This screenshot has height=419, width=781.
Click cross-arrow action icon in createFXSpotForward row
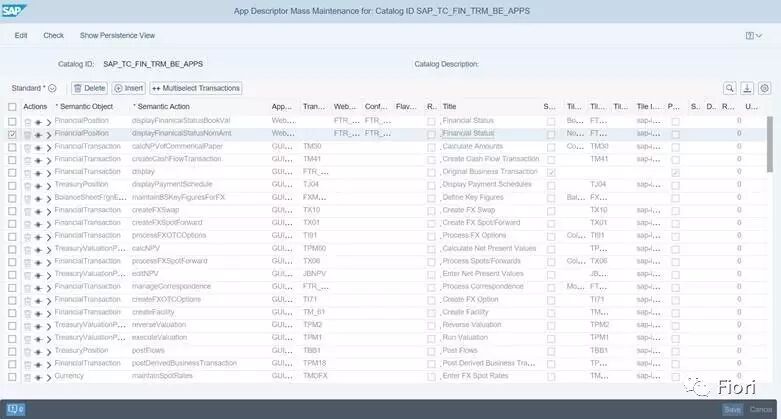(38, 224)
